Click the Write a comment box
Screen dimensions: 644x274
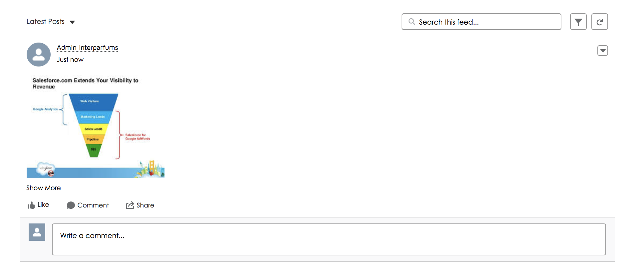coord(329,239)
